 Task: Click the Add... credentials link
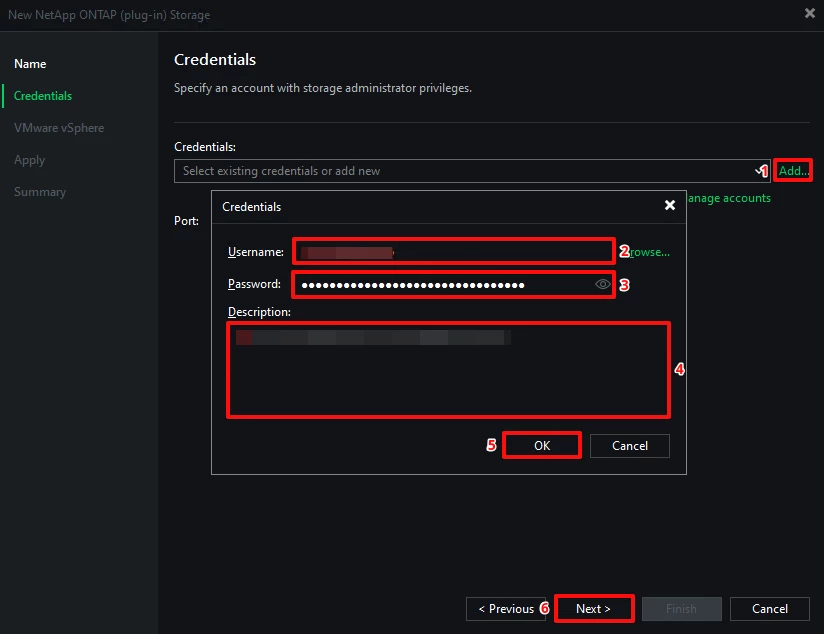[x=793, y=170]
